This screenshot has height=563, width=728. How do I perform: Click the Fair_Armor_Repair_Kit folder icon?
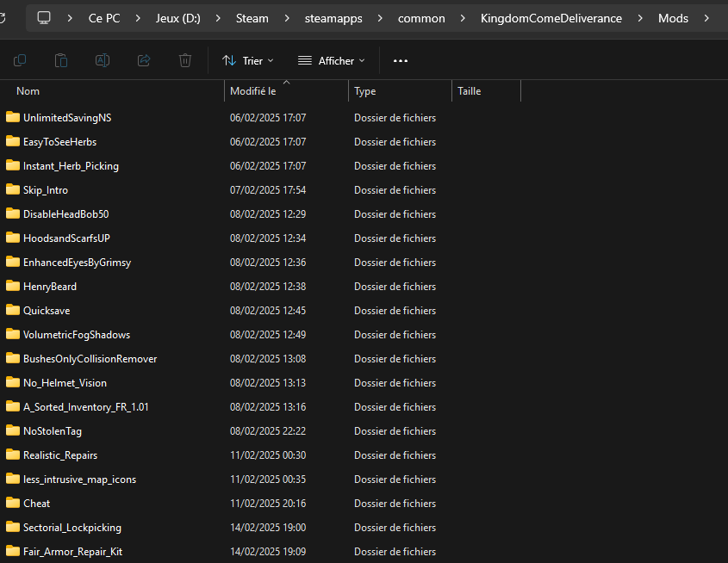coord(13,551)
